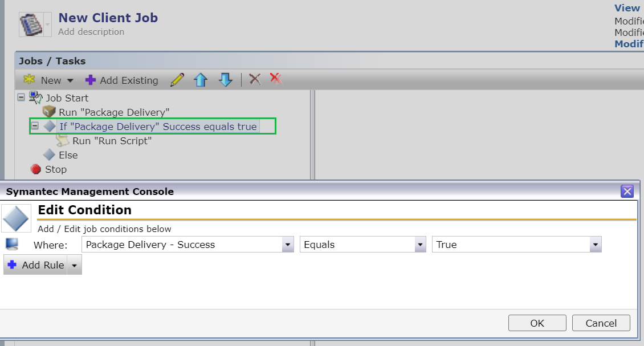Close the Symantec Management Console dialog

coord(627,191)
